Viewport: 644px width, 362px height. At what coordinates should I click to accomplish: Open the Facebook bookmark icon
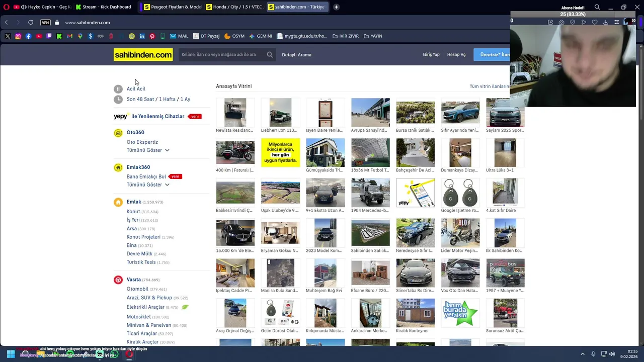[x=28, y=36]
